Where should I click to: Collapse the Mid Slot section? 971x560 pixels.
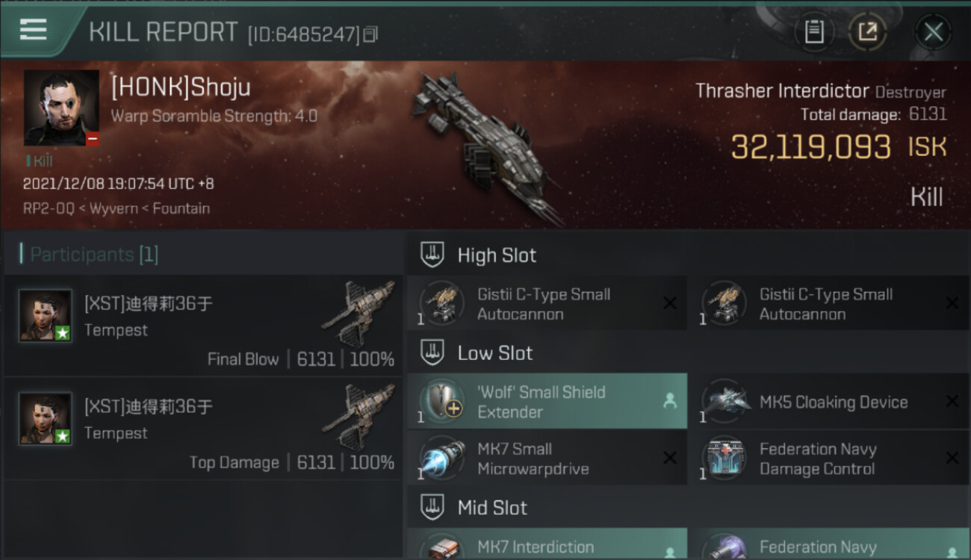[x=432, y=508]
